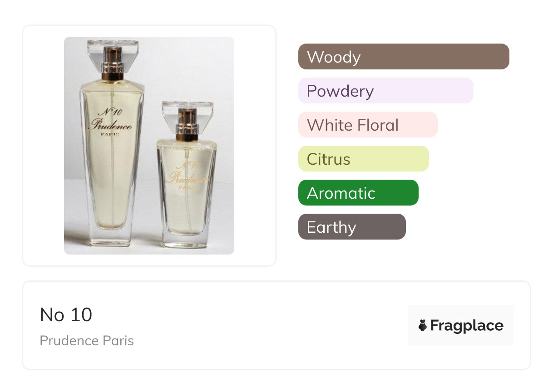Select the Powdery accord bar

click(x=385, y=91)
